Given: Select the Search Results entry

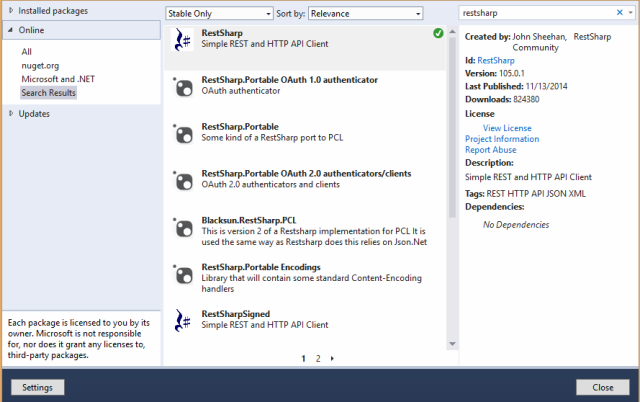Looking at the screenshot, I should [49, 93].
